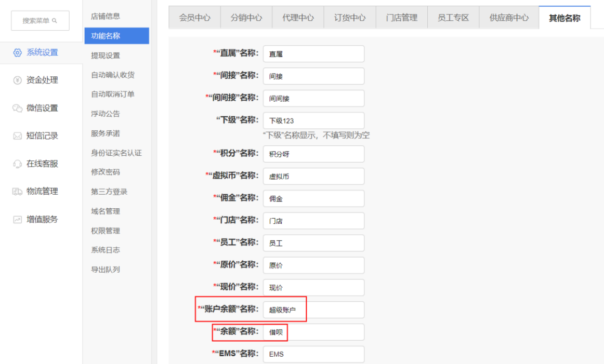Click the “账户余额”名称 input field

313,310
